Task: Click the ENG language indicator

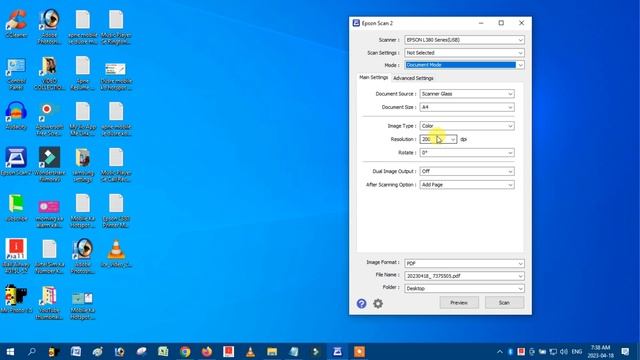Action: pos(577,351)
